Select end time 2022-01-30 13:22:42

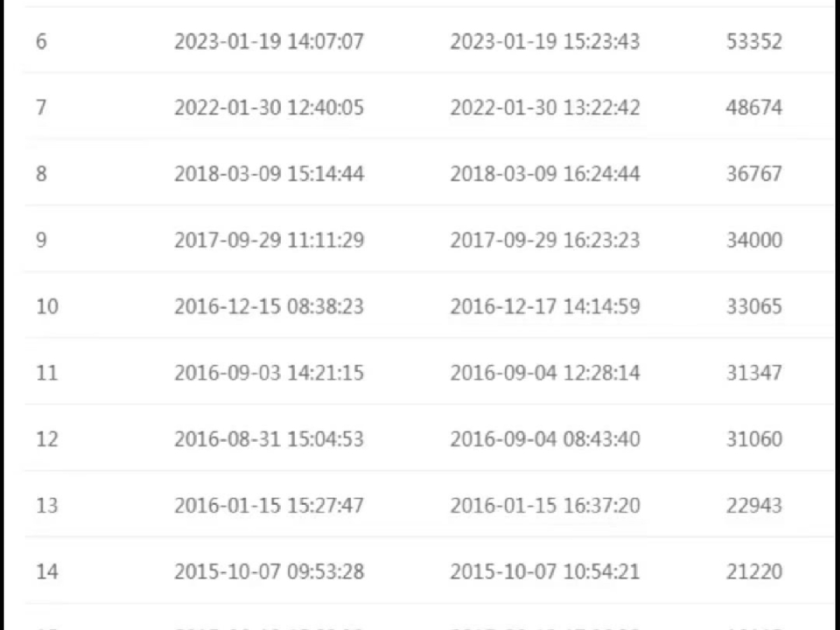(545, 108)
